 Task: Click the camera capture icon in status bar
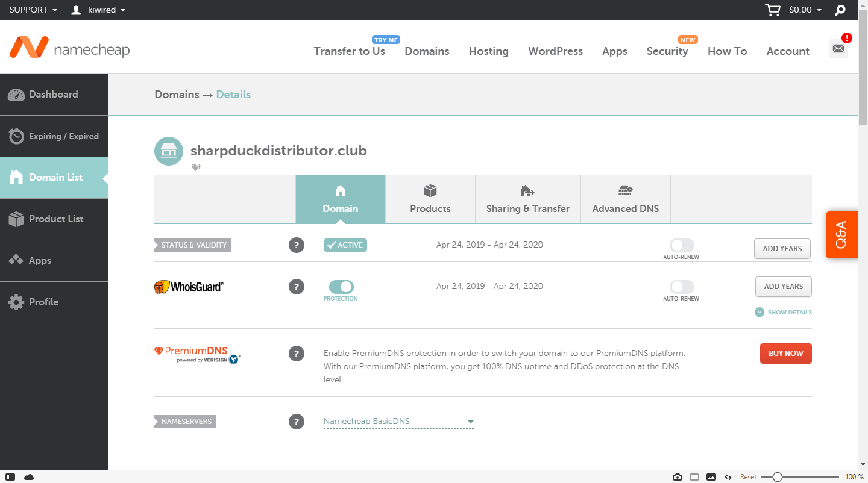(678, 477)
